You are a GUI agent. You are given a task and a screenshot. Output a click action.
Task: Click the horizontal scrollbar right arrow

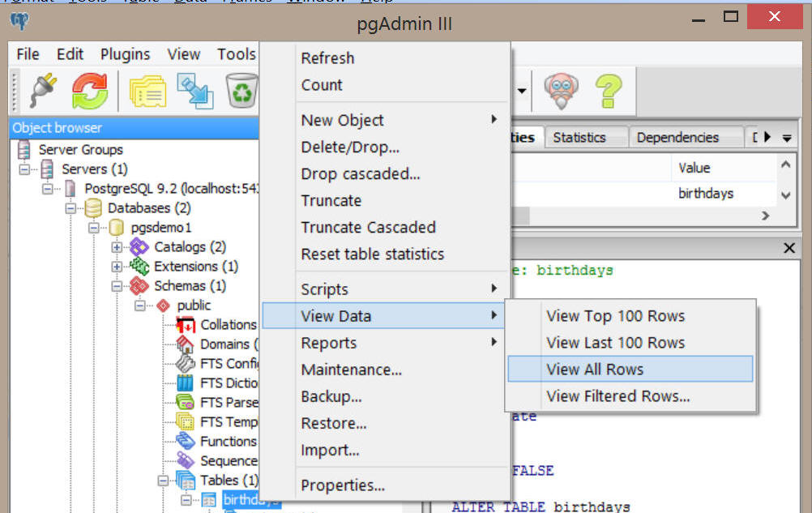click(765, 216)
